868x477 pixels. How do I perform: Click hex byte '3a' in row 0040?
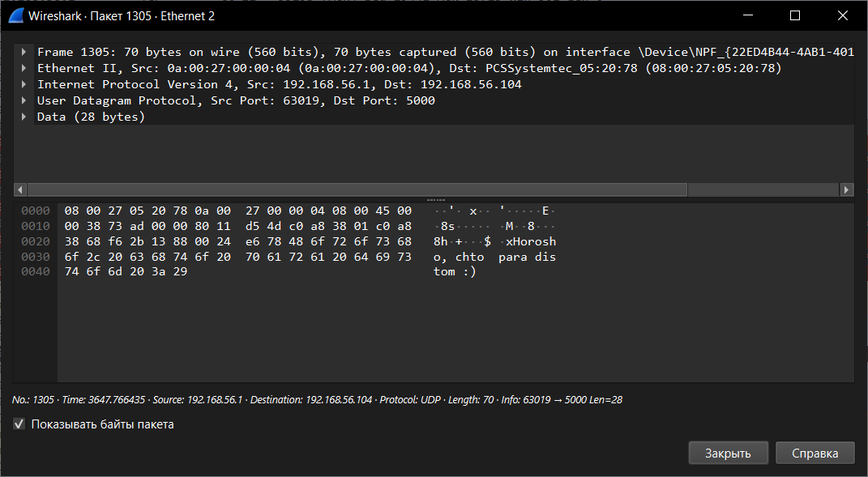(158, 271)
